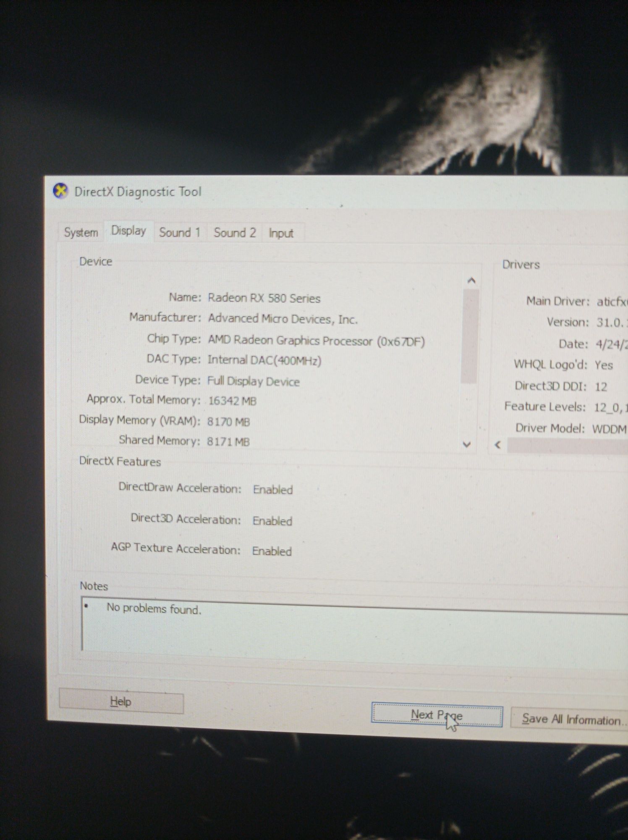Select the Display tab
The height and width of the screenshot is (840, 628).
[x=128, y=231]
